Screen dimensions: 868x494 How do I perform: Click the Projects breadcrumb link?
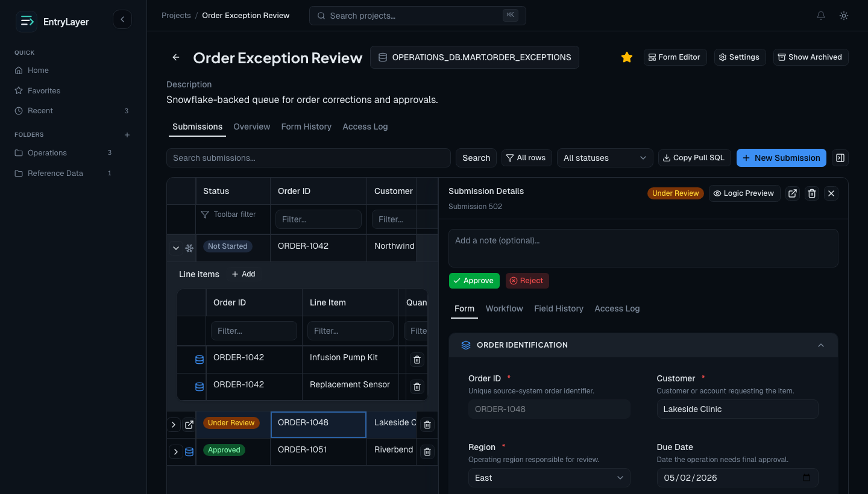coord(176,16)
